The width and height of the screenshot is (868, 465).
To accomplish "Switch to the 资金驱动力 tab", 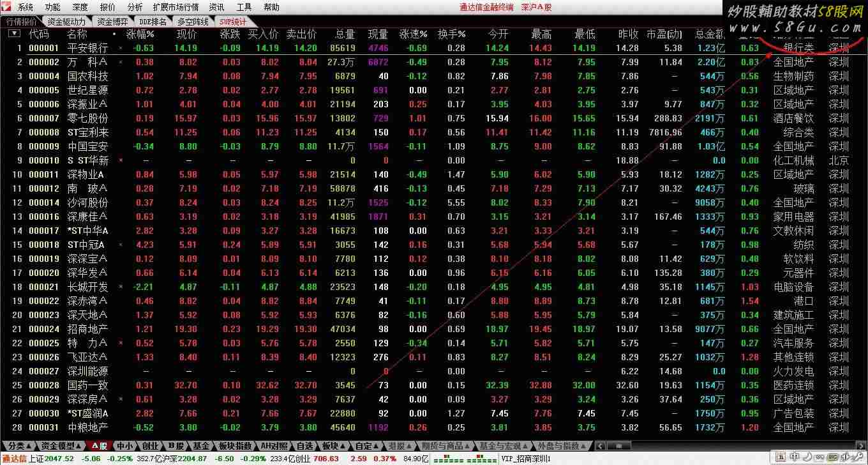I will tap(66, 22).
